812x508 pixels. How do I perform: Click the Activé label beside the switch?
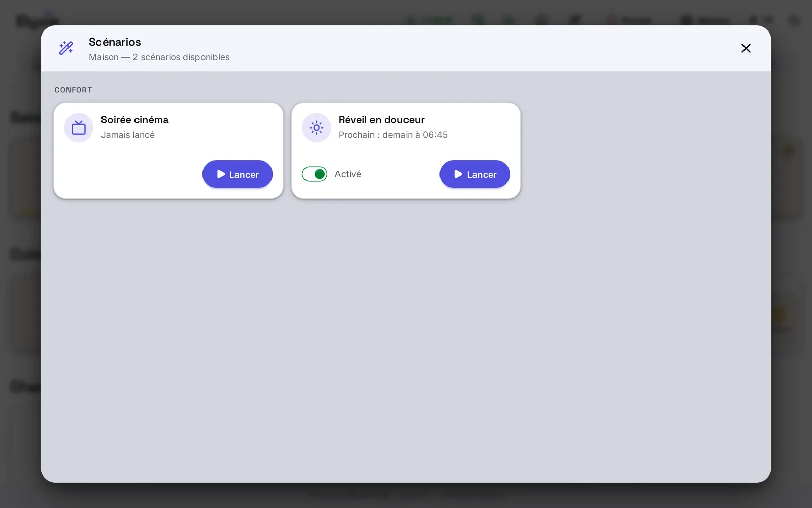pos(348,174)
